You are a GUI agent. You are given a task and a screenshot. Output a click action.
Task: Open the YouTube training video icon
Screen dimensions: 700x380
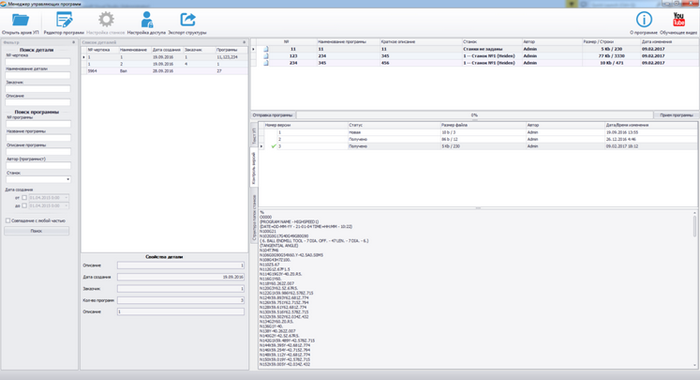coord(679,20)
